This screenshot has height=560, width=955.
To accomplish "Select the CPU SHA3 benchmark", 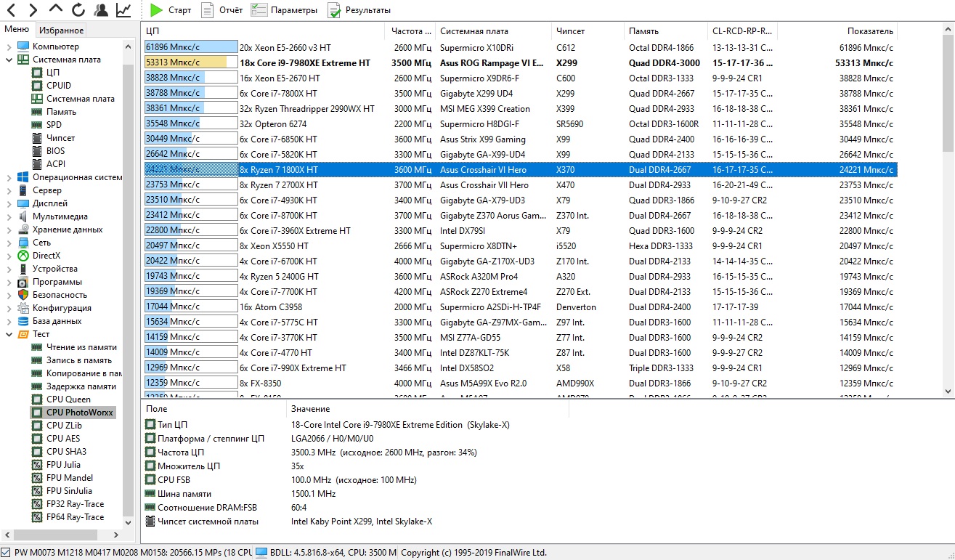I will click(x=67, y=452).
